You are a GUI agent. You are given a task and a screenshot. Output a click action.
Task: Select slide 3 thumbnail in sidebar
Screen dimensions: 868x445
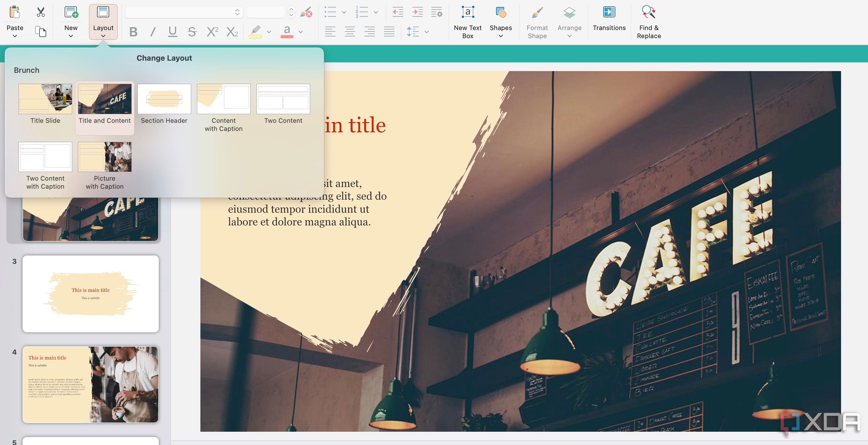[x=91, y=294]
